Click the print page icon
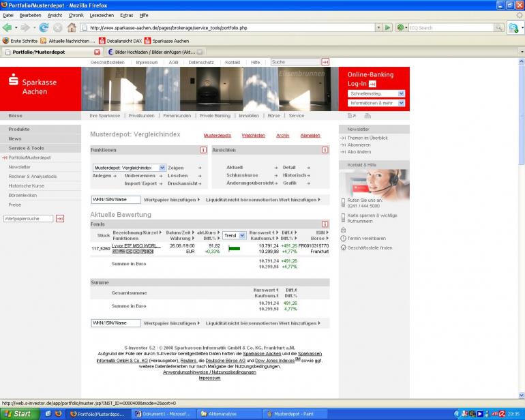This screenshot has width=525, height=420. tap(367, 116)
